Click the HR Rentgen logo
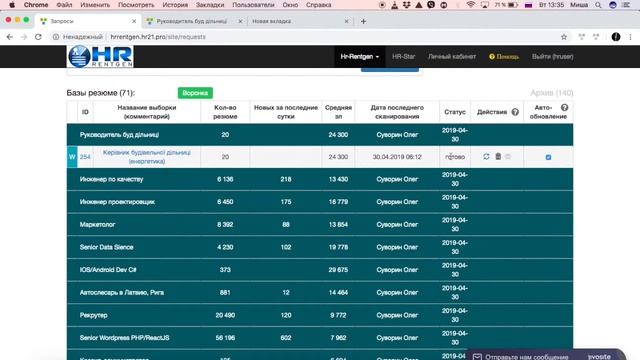The width and height of the screenshot is (640, 360). pos(100,56)
